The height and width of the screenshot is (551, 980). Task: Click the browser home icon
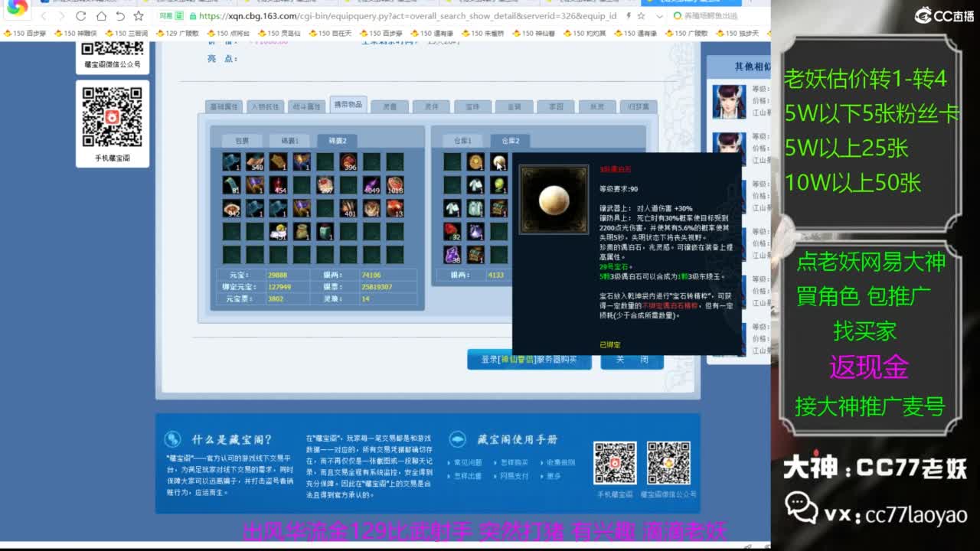[x=102, y=15]
